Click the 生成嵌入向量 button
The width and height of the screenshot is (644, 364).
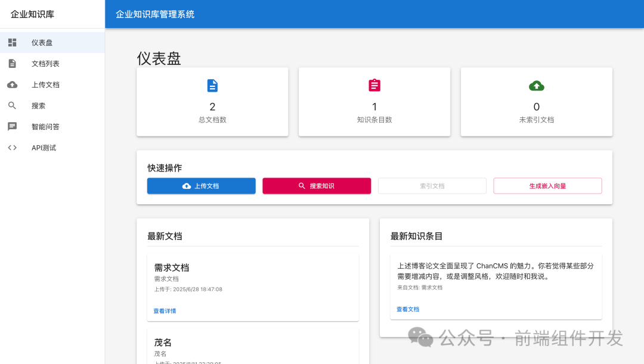547,185
